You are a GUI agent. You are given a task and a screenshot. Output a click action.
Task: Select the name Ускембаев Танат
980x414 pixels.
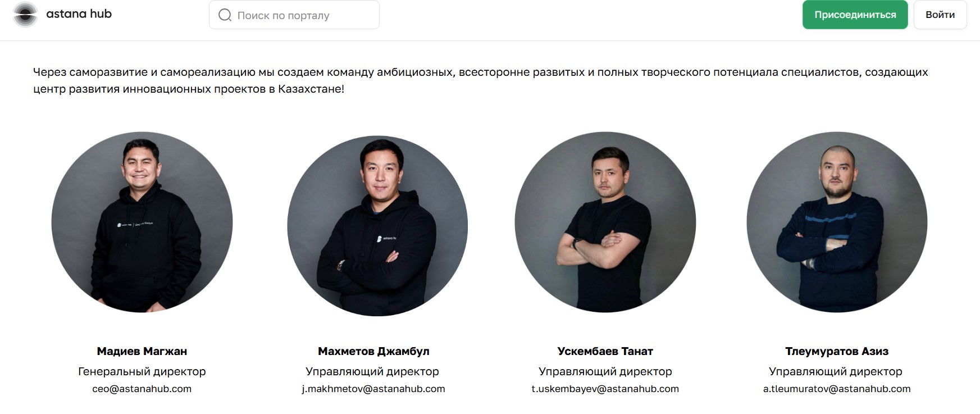605,351
